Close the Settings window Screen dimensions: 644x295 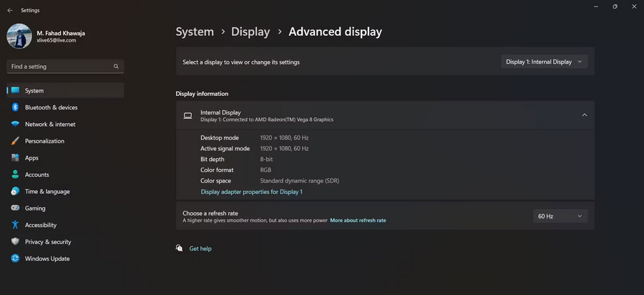634,6
